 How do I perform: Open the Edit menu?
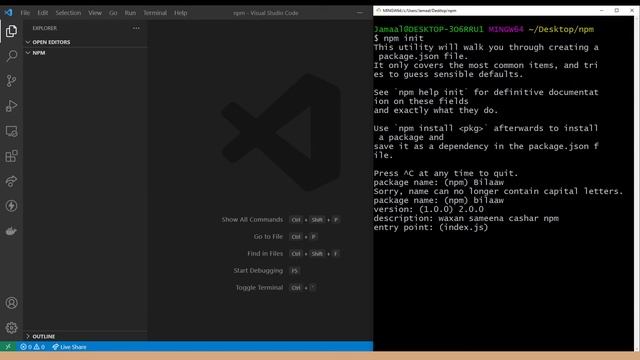pyautogui.click(x=43, y=13)
